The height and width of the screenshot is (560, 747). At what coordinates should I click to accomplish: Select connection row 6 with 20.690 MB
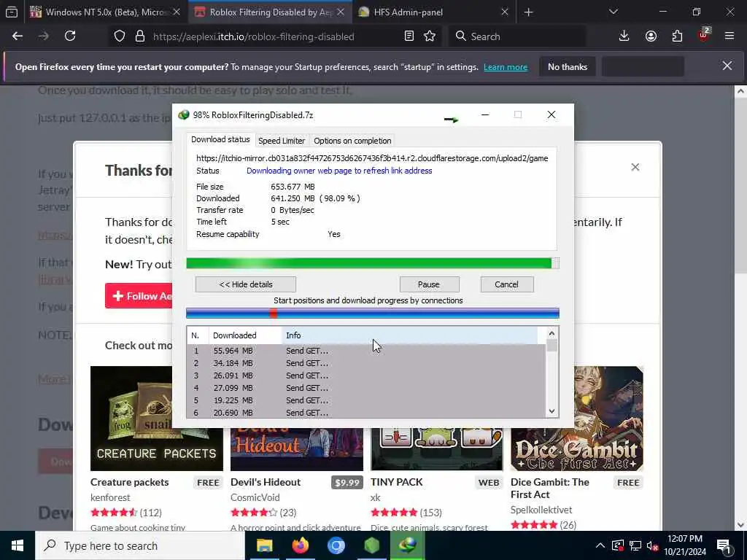pyautogui.click(x=366, y=413)
